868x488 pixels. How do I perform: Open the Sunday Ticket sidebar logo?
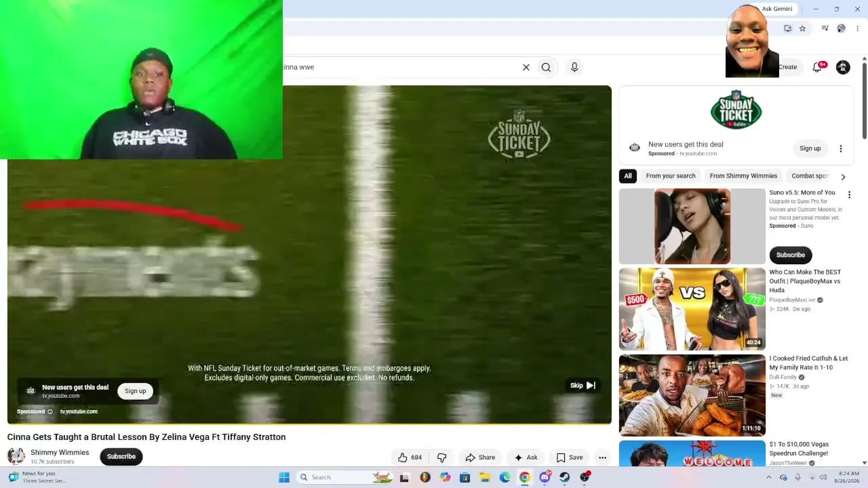[736, 109]
